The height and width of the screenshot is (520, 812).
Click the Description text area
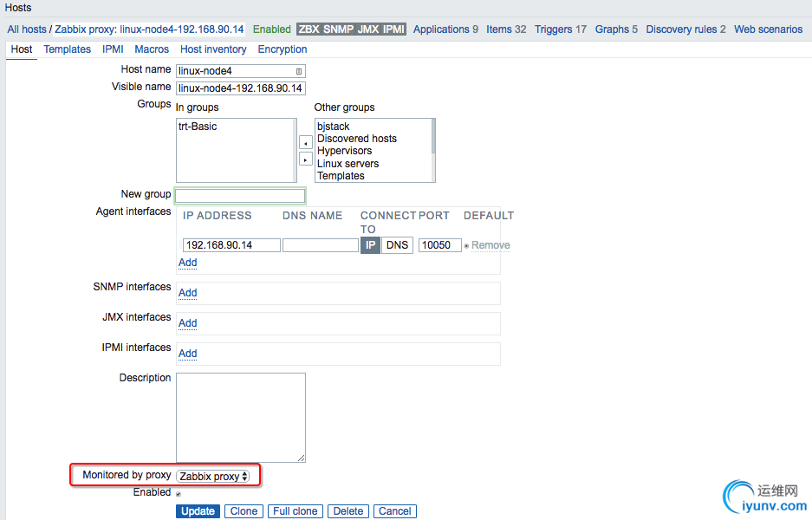[x=241, y=418]
